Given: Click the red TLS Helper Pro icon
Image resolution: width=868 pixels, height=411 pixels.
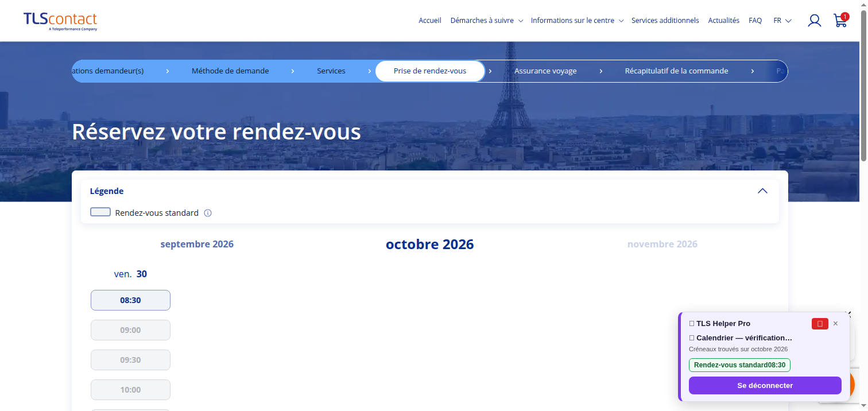Looking at the screenshot, I should (x=820, y=324).
